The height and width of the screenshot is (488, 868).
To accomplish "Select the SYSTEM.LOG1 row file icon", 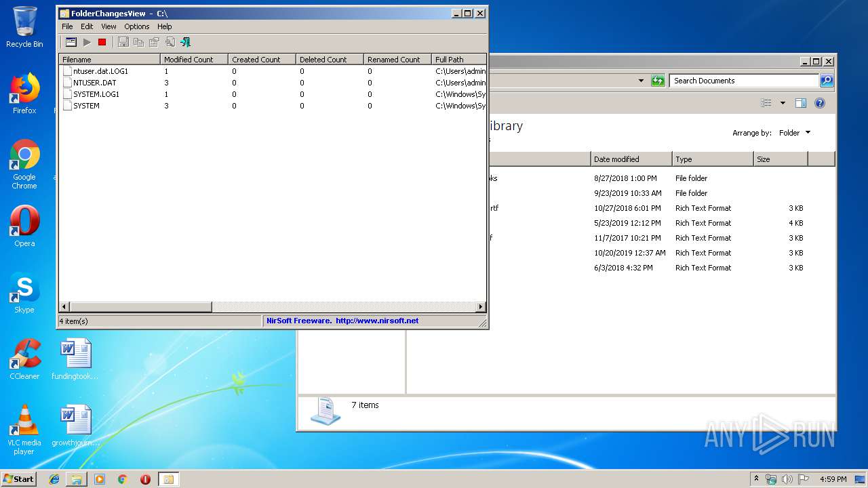I will [67, 94].
